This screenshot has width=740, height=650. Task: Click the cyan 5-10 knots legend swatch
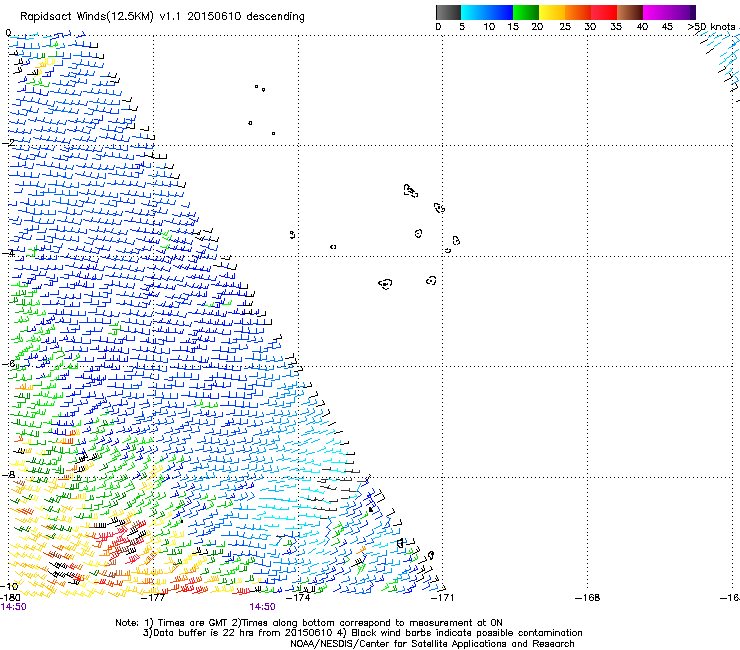point(474,12)
